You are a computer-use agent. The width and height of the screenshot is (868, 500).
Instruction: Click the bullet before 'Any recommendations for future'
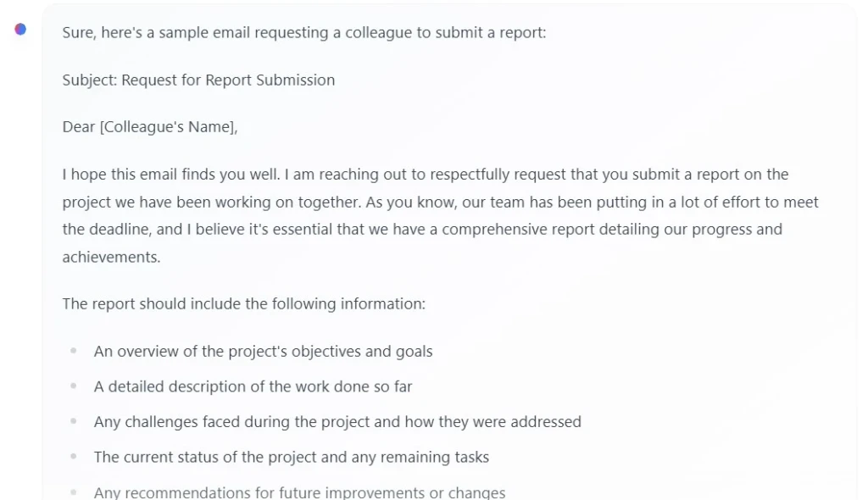[x=73, y=492]
